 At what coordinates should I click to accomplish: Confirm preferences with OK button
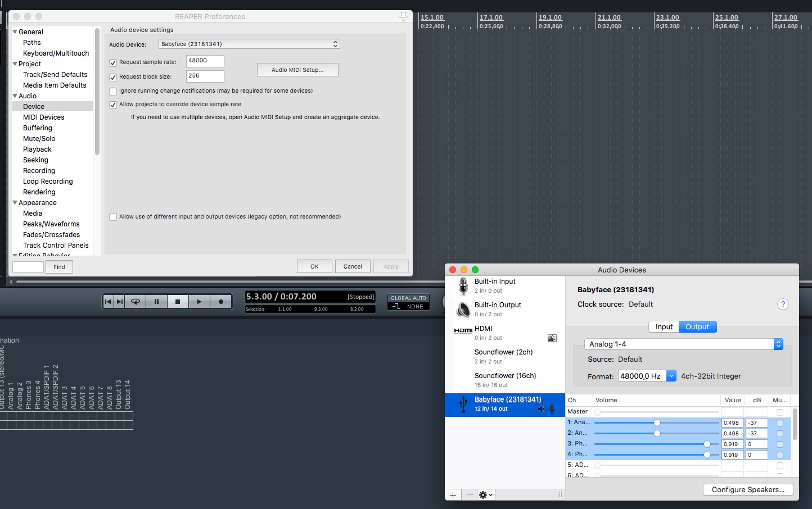[314, 266]
